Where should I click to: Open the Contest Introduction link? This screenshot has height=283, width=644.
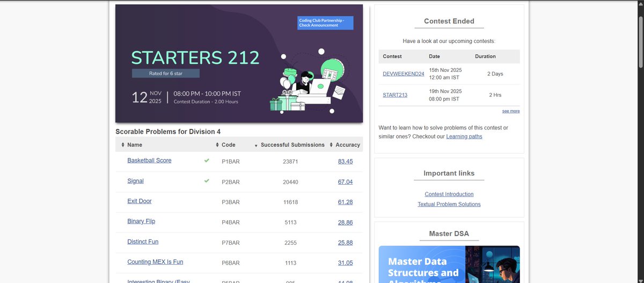[x=449, y=194]
